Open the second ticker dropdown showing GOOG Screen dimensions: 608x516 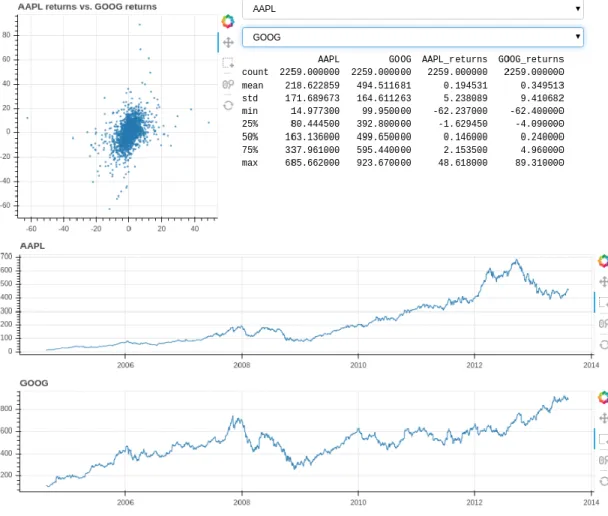click(413, 37)
